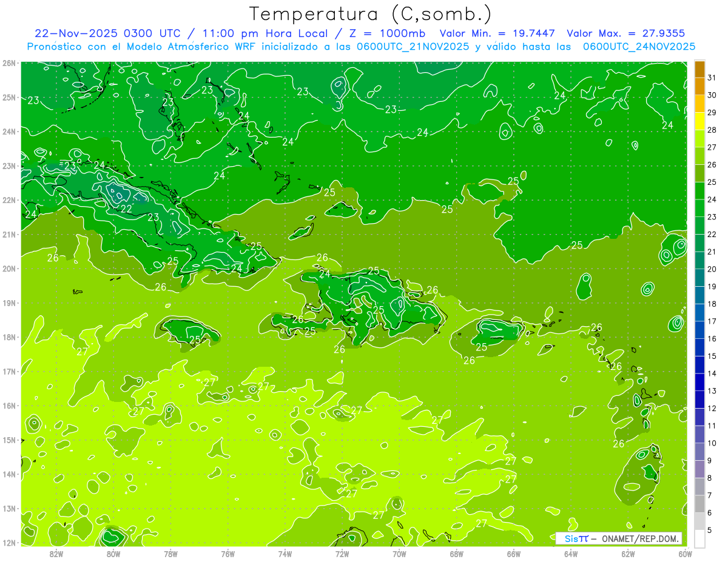The image size is (728, 562).
Task: Click the 'ONAMET/REP.DOM.' credit label
Action: pos(641,538)
